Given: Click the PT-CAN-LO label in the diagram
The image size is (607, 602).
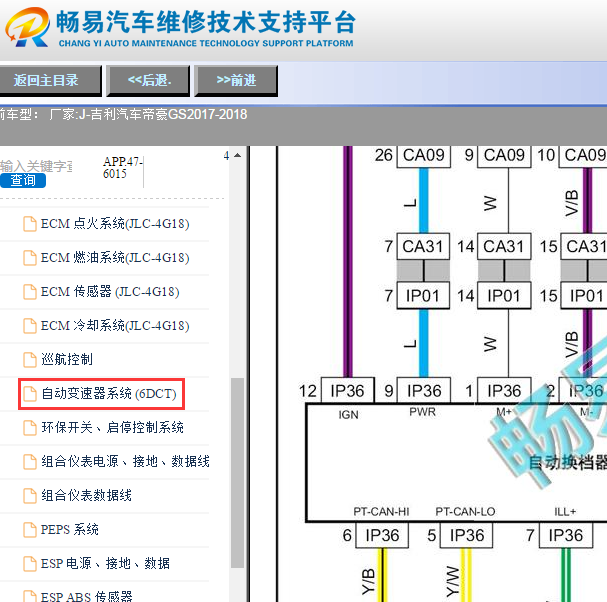Looking at the screenshot, I should tap(465, 512).
